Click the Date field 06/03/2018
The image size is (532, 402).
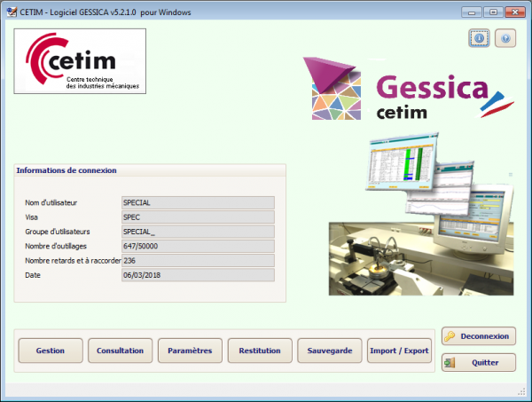pos(198,275)
